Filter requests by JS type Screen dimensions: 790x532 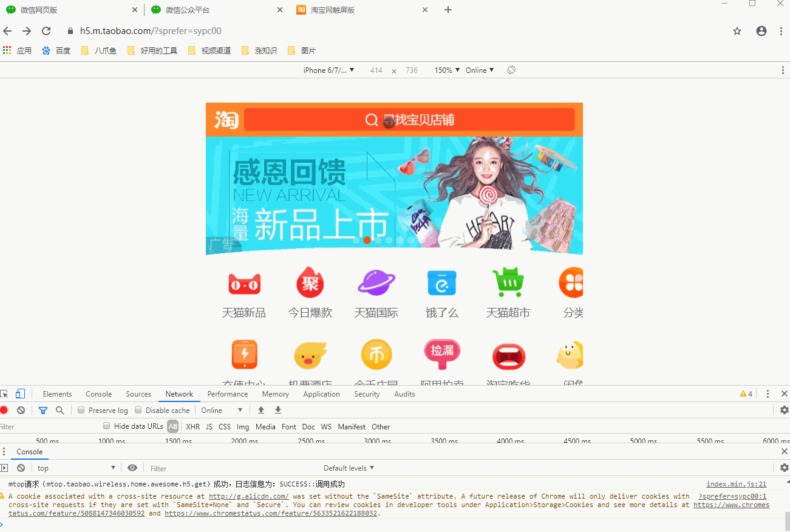(x=209, y=426)
